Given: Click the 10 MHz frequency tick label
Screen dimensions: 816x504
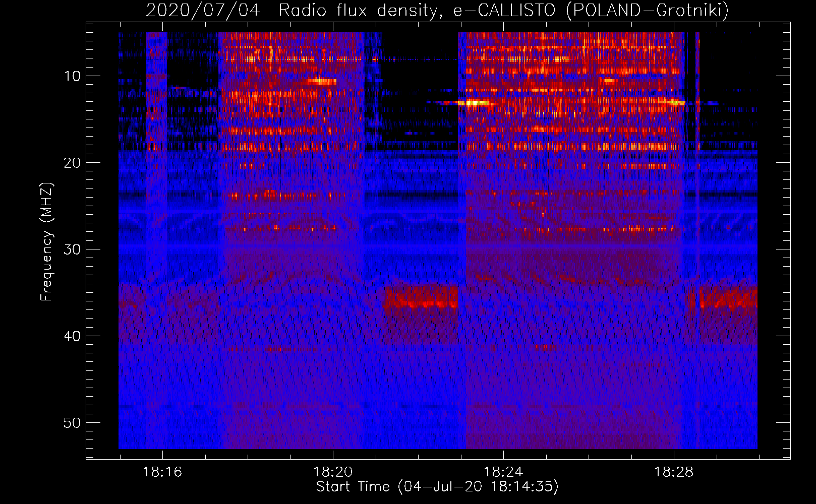Looking at the screenshot, I should click(72, 76).
